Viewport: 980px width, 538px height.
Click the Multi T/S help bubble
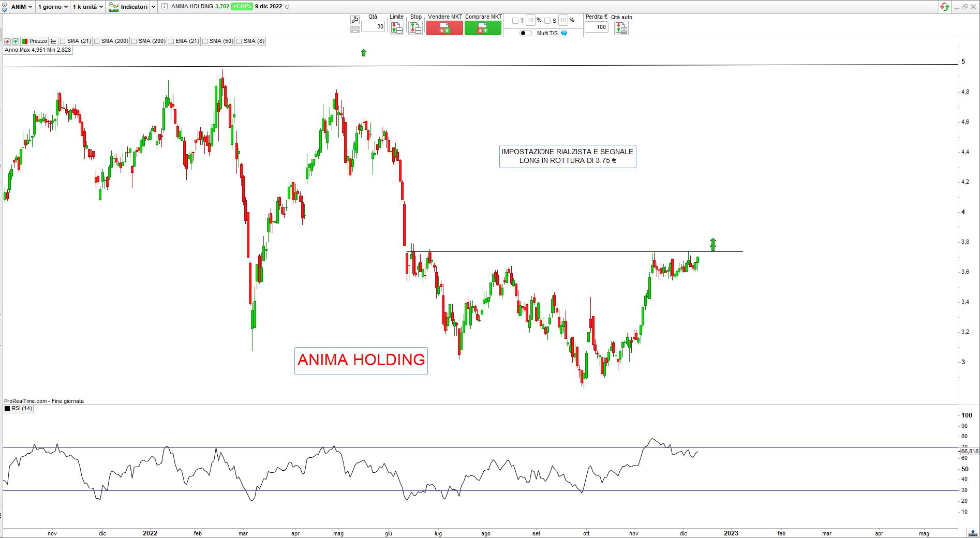[564, 33]
